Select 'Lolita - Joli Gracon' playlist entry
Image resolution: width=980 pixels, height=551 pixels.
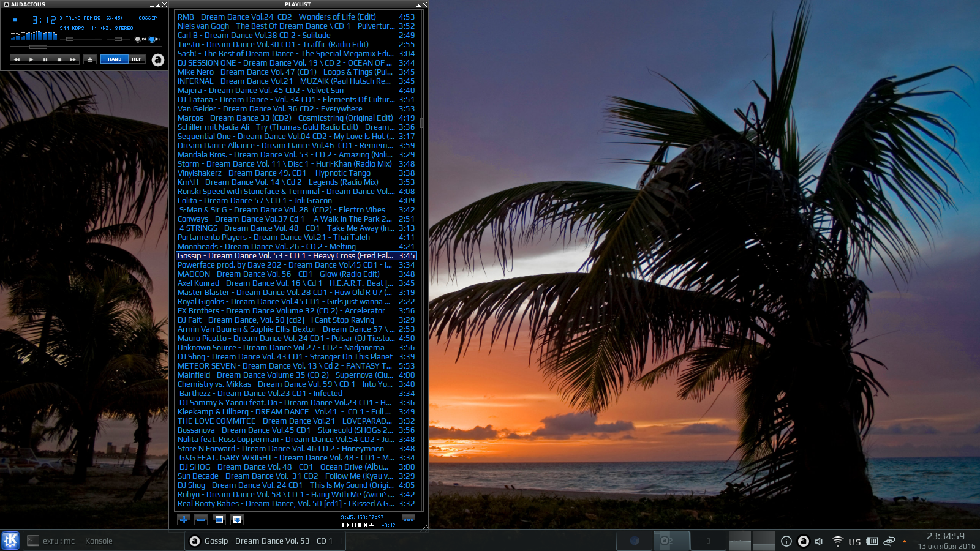(296, 200)
